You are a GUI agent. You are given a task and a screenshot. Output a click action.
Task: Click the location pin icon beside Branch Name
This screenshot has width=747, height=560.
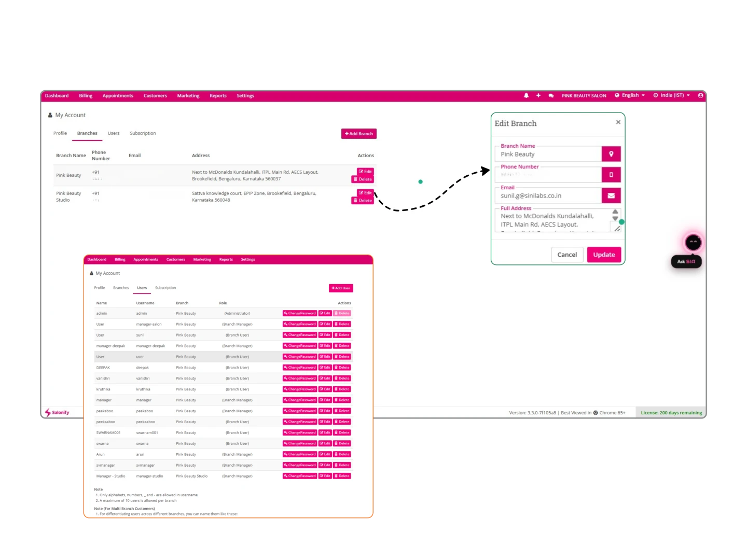click(611, 154)
